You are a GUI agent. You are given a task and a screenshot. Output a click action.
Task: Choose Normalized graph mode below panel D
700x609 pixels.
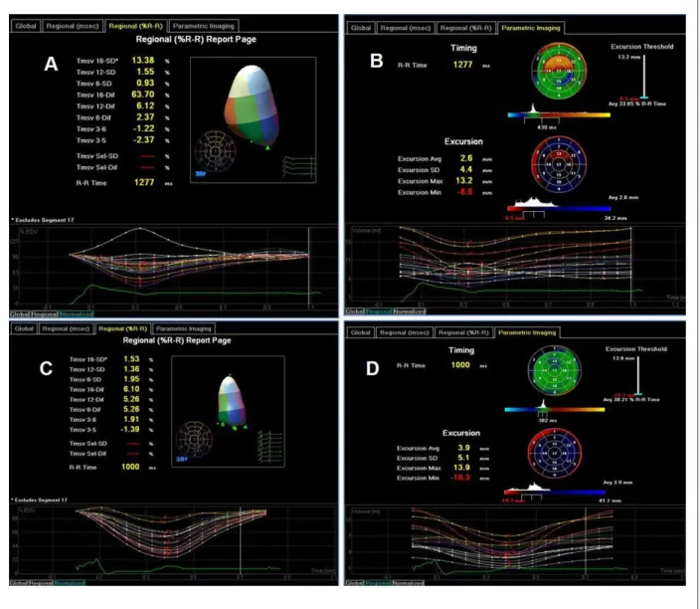[x=409, y=583]
